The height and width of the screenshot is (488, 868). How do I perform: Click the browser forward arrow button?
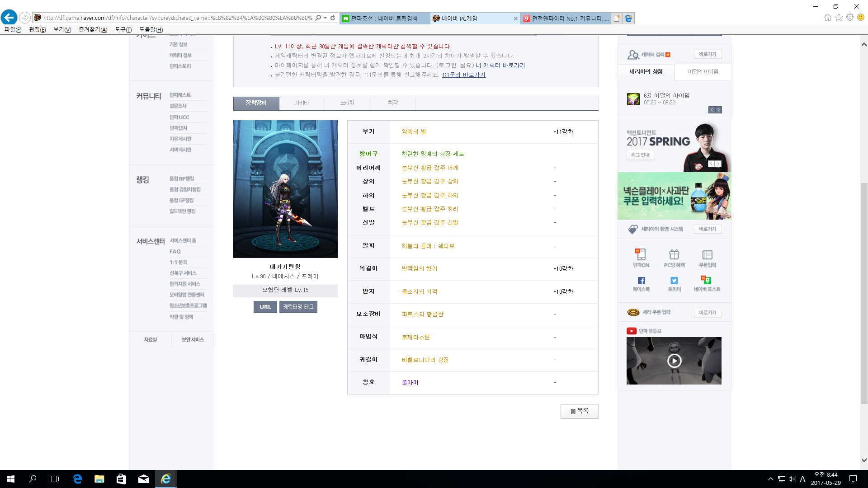[25, 18]
